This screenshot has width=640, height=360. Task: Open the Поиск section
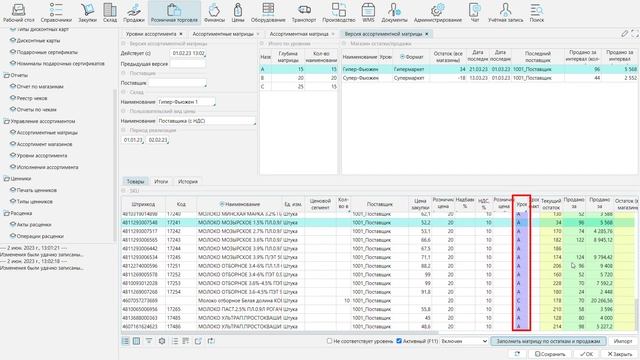pyautogui.click(x=537, y=13)
